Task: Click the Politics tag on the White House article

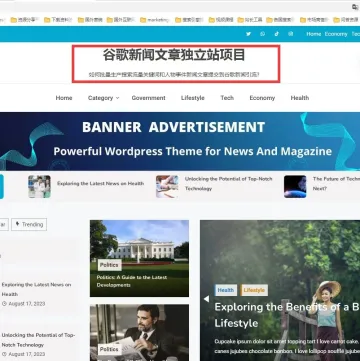Action: (109, 265)
